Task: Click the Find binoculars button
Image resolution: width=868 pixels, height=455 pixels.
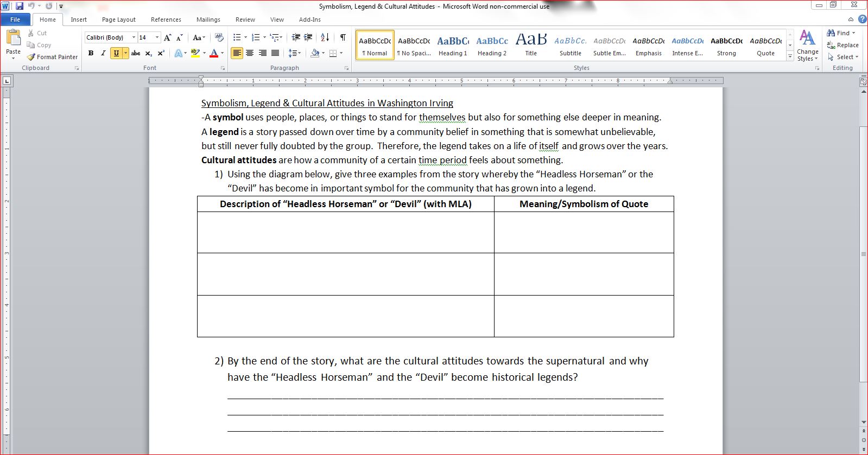Action: tap(841, 33)
